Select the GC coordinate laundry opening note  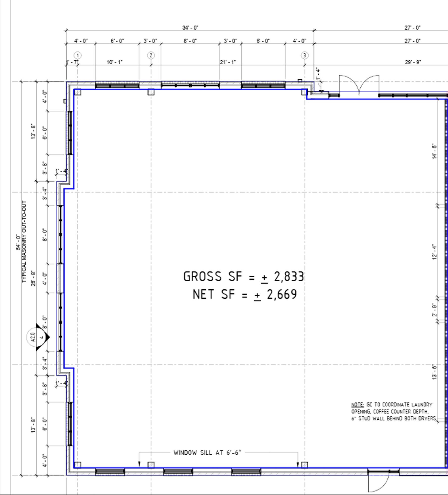[394, 411]
